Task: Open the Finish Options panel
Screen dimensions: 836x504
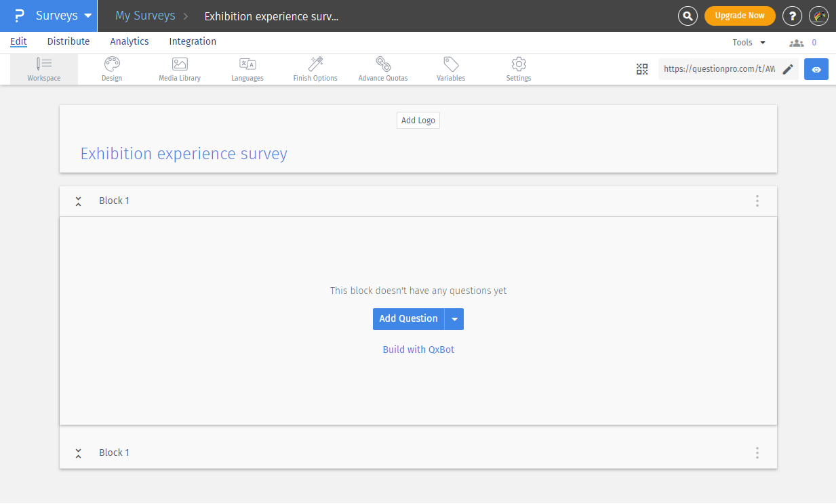Action: tap(315, 68)
